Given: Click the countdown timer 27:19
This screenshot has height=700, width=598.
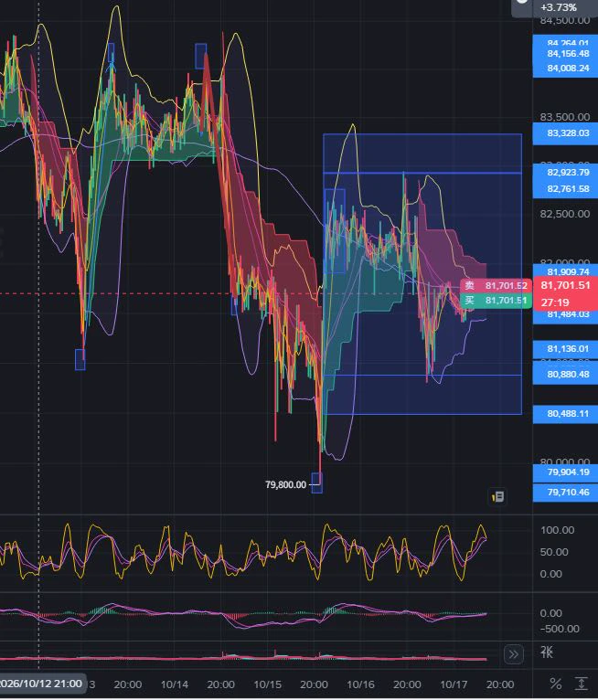Looking at the screenshot, I should point(555,302).
